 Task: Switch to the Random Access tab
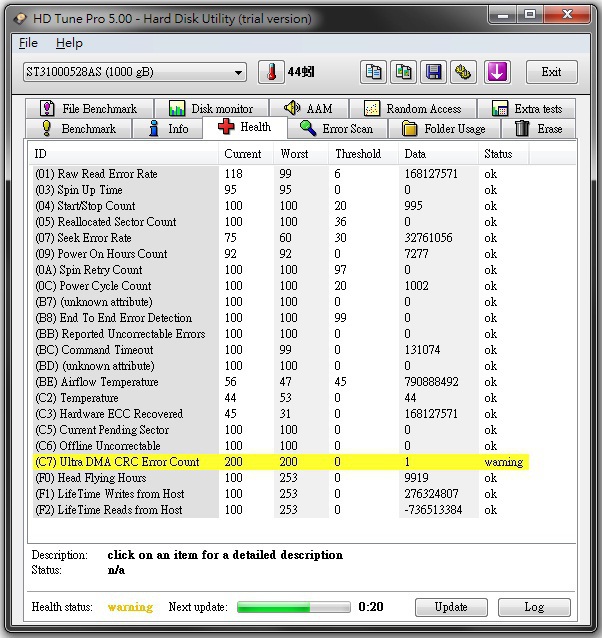(413, 109)
